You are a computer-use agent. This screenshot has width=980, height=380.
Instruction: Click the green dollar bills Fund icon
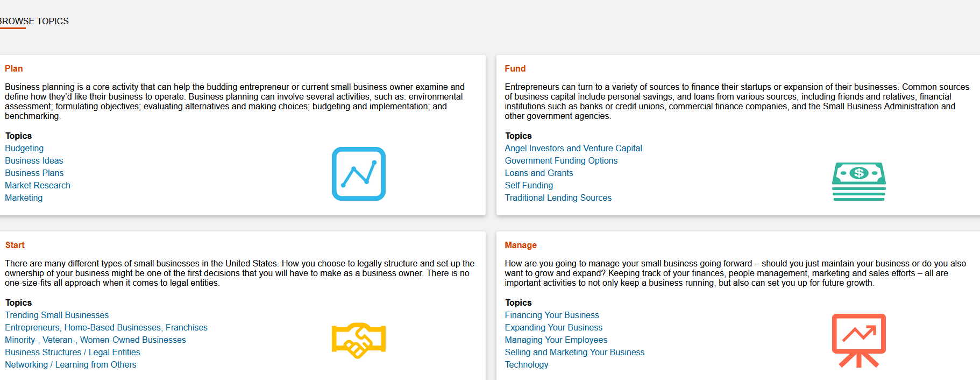click(x=858, y=181)
